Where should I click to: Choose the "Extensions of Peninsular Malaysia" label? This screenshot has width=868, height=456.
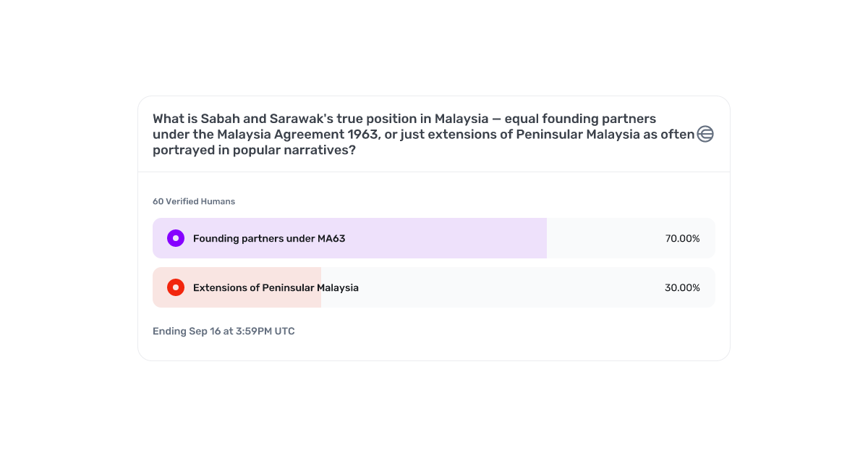pos(276,287)
